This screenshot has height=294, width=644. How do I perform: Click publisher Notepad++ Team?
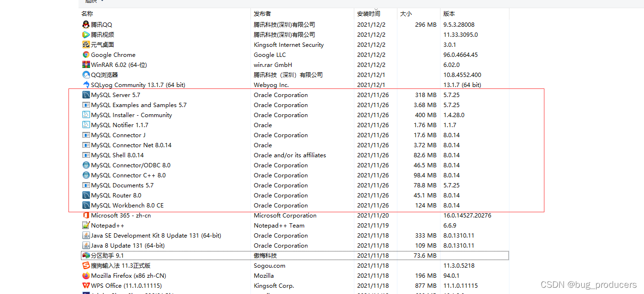click(x=279, y=225)
